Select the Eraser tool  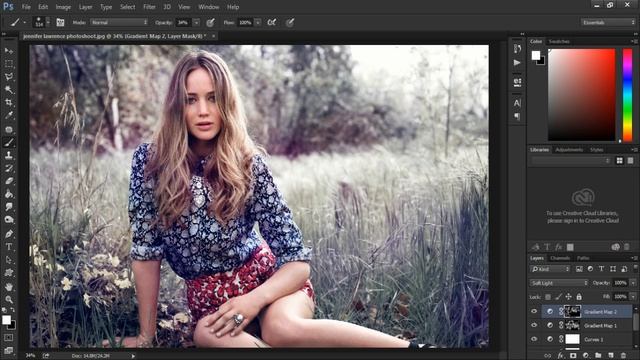pyautogui.click(x=9, y=181)
